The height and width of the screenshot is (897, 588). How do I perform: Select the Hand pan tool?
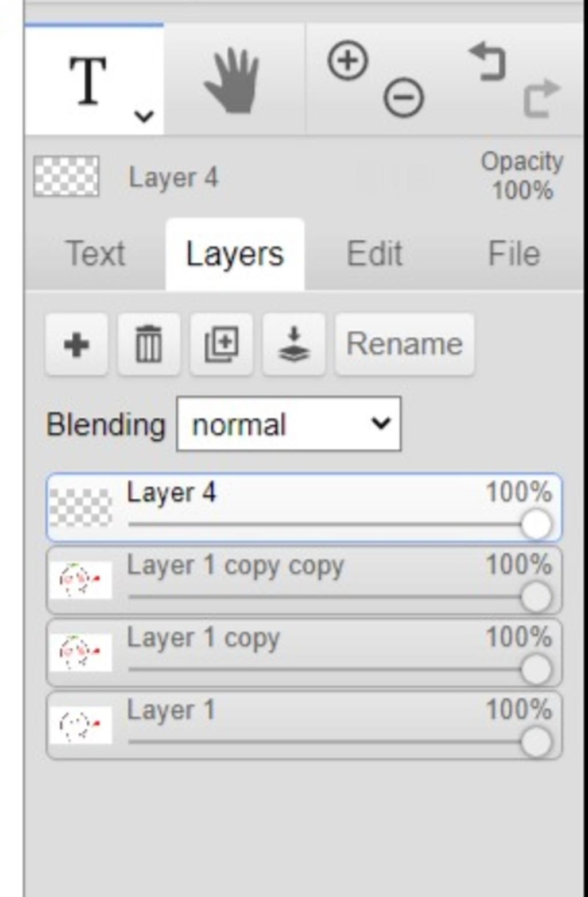(x=233, y=80)
